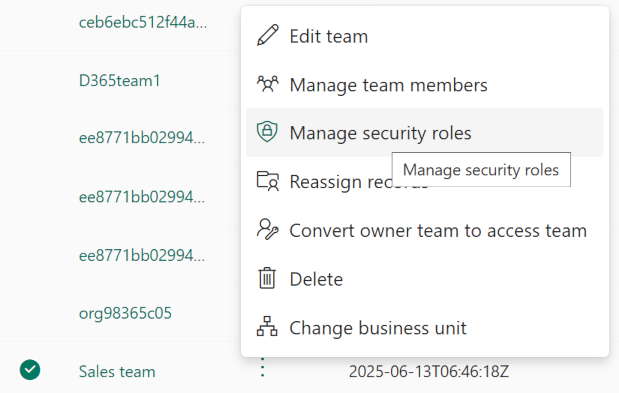Click the person wrench icon for Convert team
This screenshot has height=393, width=619.
coord(268,229)
